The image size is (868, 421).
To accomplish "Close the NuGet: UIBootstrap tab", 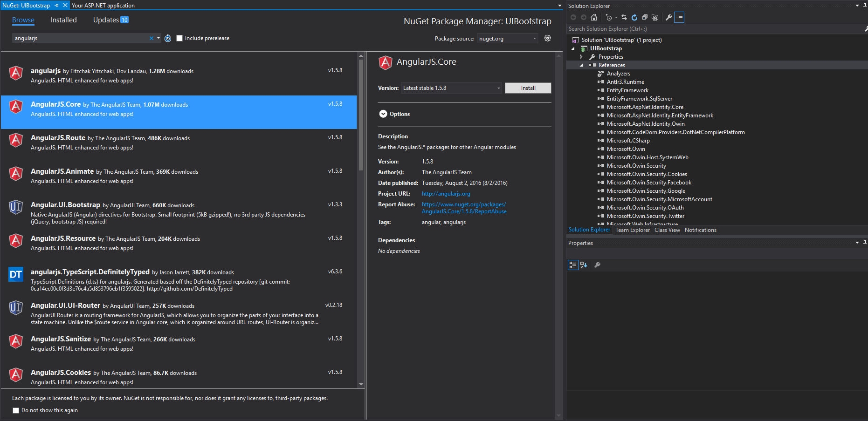I will 65,6.
